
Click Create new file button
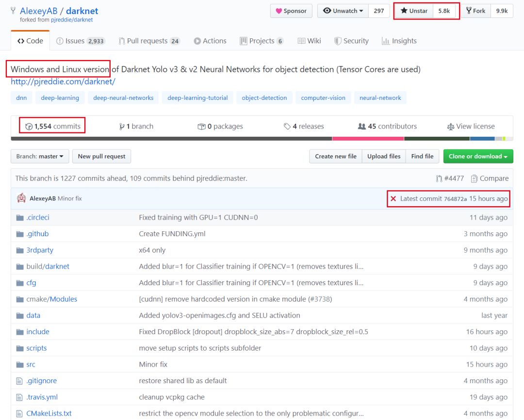tap(336, 156)
